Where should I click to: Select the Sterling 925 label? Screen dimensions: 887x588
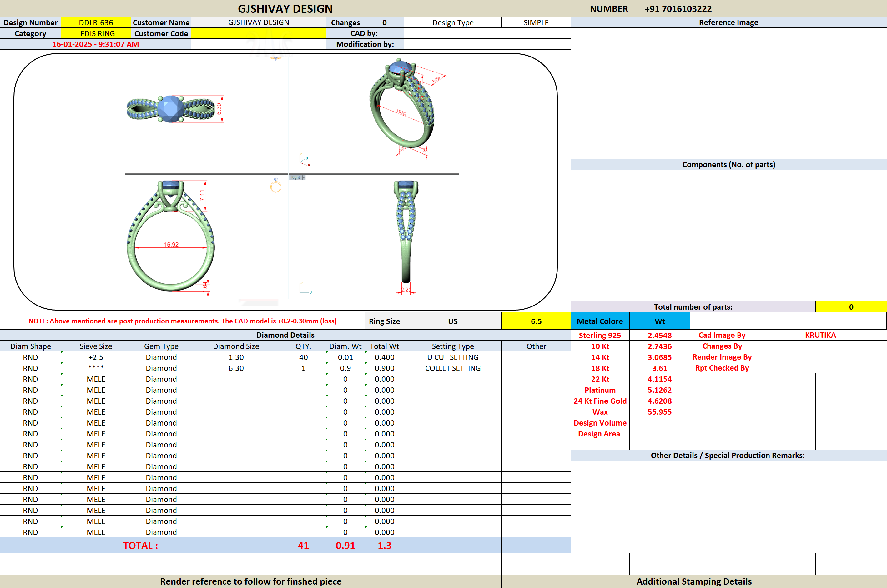(600, 335)
